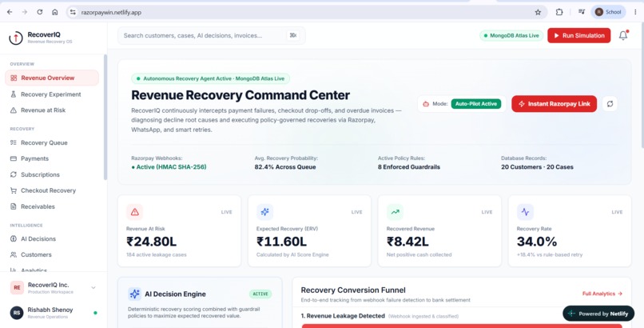The image size is (644, 328).
Task: Click the Recovery Experiment flask icon
Action: click(14, 94)
